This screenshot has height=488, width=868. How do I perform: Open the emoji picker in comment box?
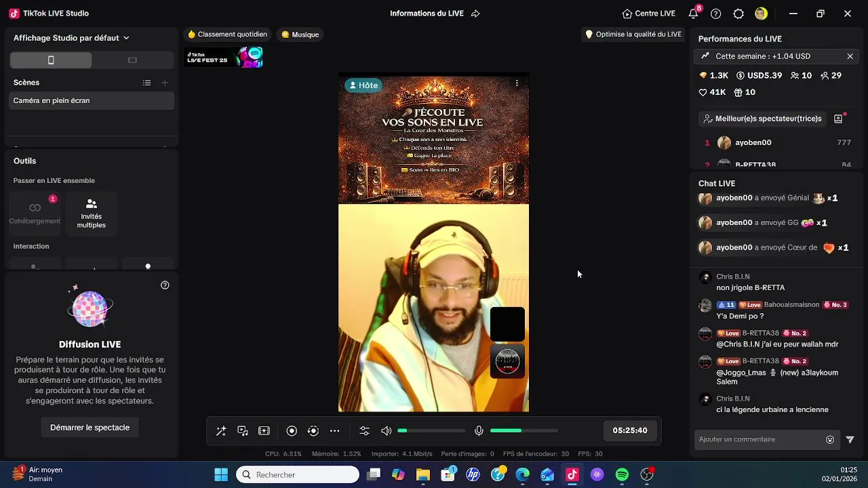[830, 439]
